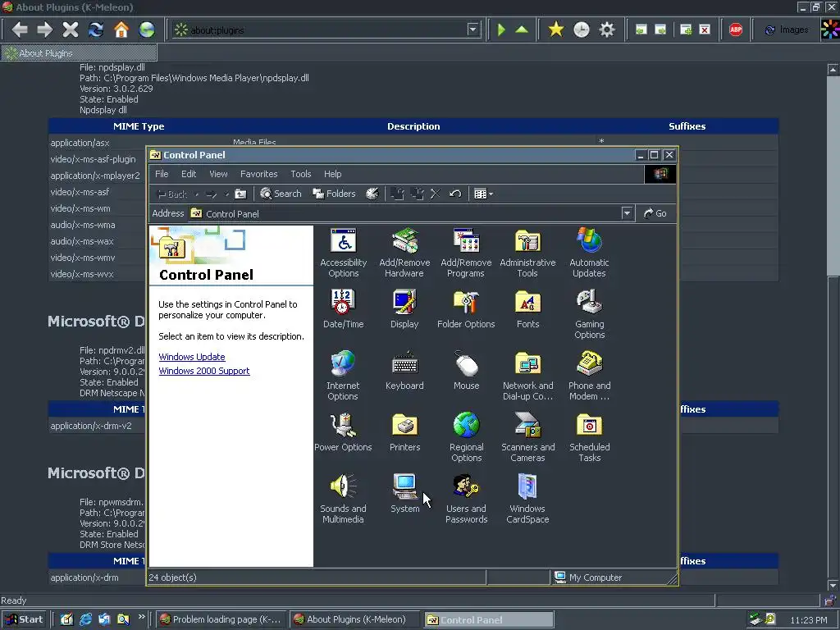The width and height of the screenshot is (840, 630).
Task: Open History in Control Panel toolbar
Action: pos(372,194)
